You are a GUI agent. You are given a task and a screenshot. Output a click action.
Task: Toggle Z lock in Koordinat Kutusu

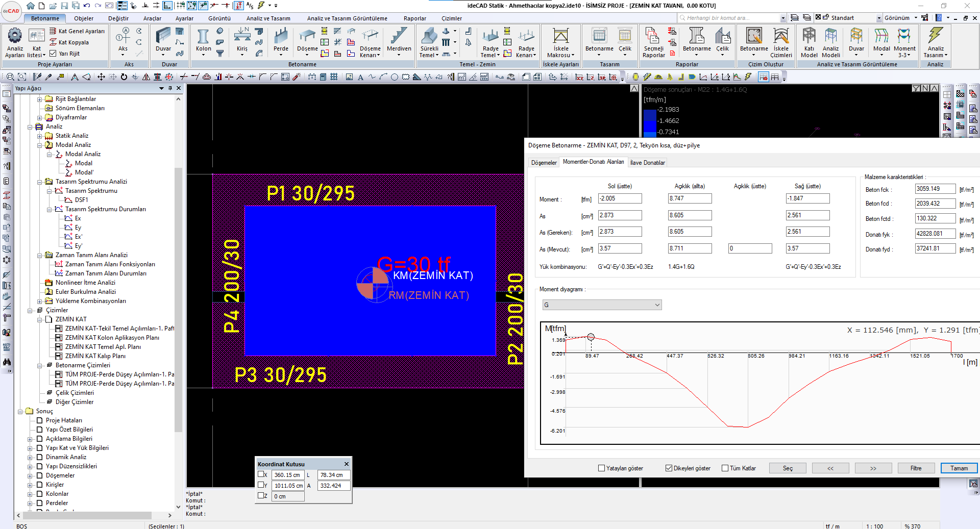(x=261, y=496)
